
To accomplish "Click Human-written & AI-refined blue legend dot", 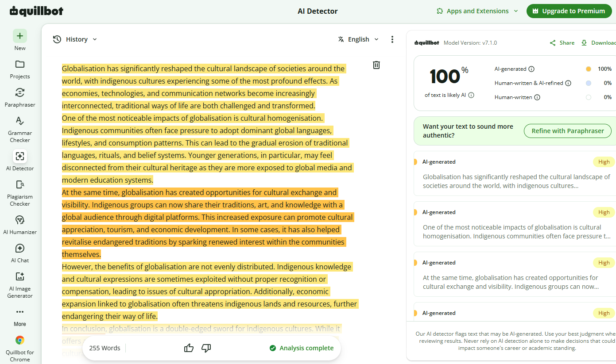I will tap(588, 83).
